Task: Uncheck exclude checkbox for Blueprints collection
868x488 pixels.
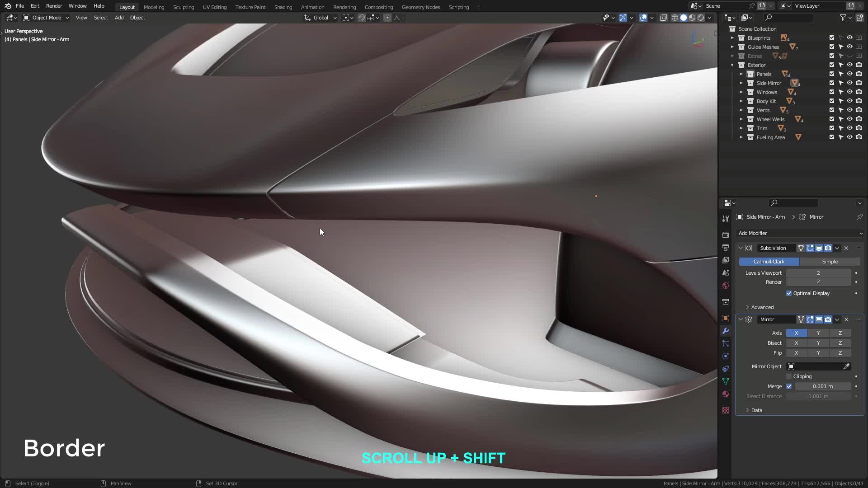Action: tap(832, 38)
